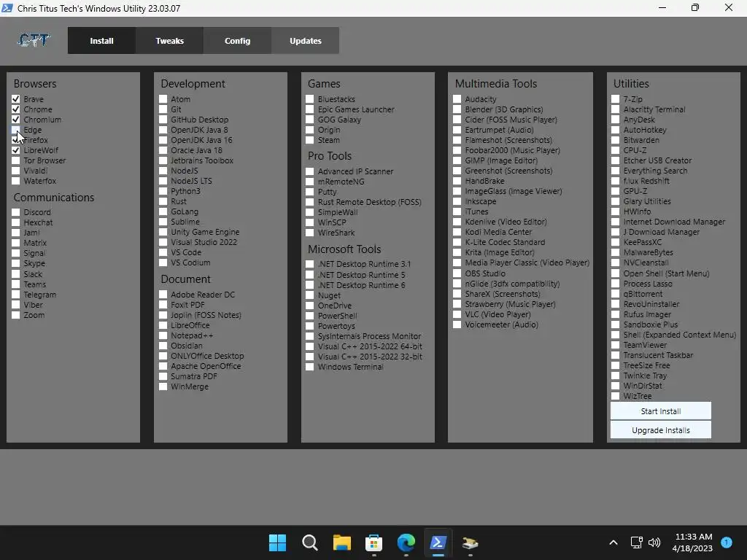Check the Edge browser checkbox
The image size is (747, 560).
click(x=16, y=130)
